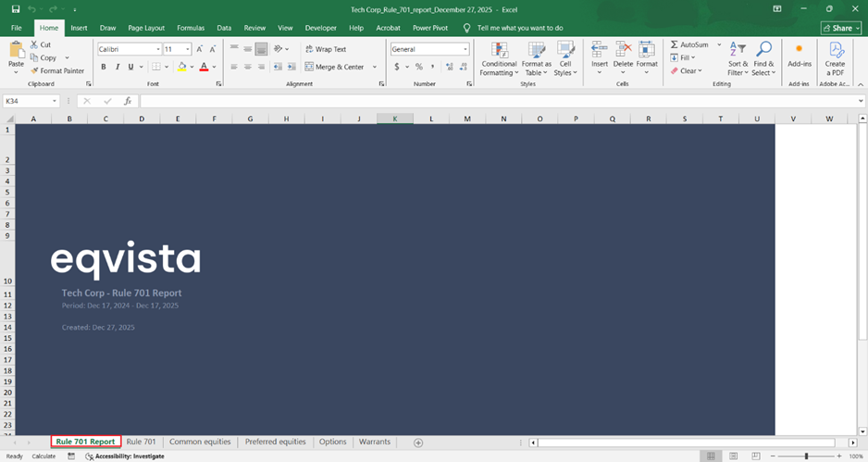Image resolution: width=868 pixels, height=462 pixels.
Task: Add a new sheet with plus icon
Action: [x=418, y=443]
